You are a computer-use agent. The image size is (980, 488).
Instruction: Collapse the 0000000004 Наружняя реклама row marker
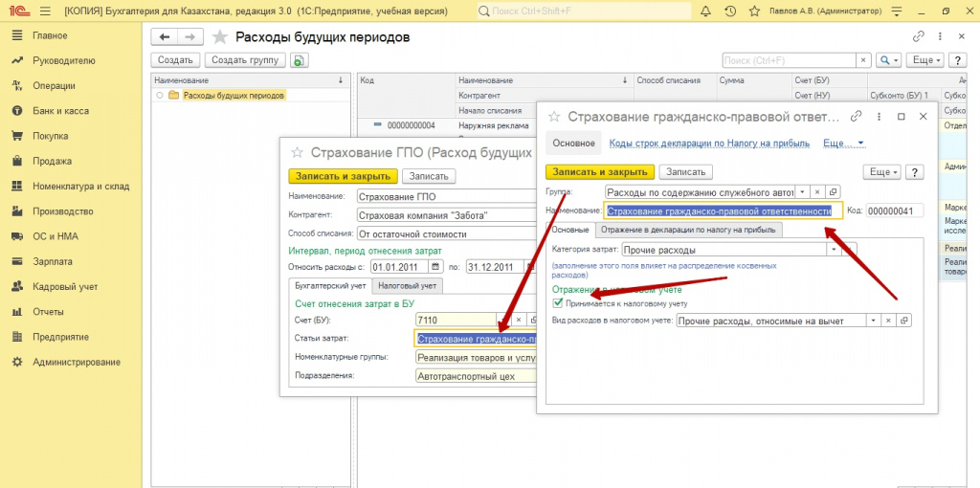click(377, 125)
